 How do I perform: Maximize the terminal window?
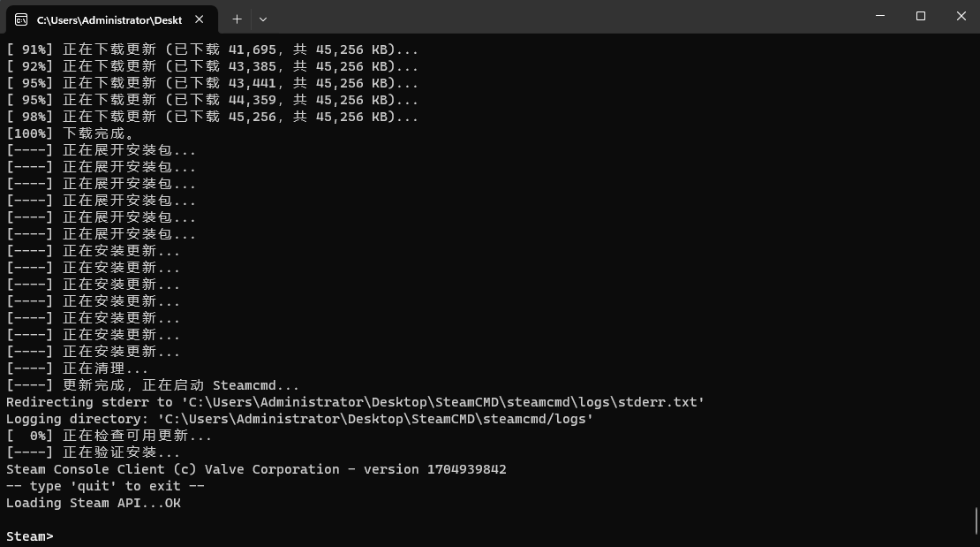click(x=921, y=16)
